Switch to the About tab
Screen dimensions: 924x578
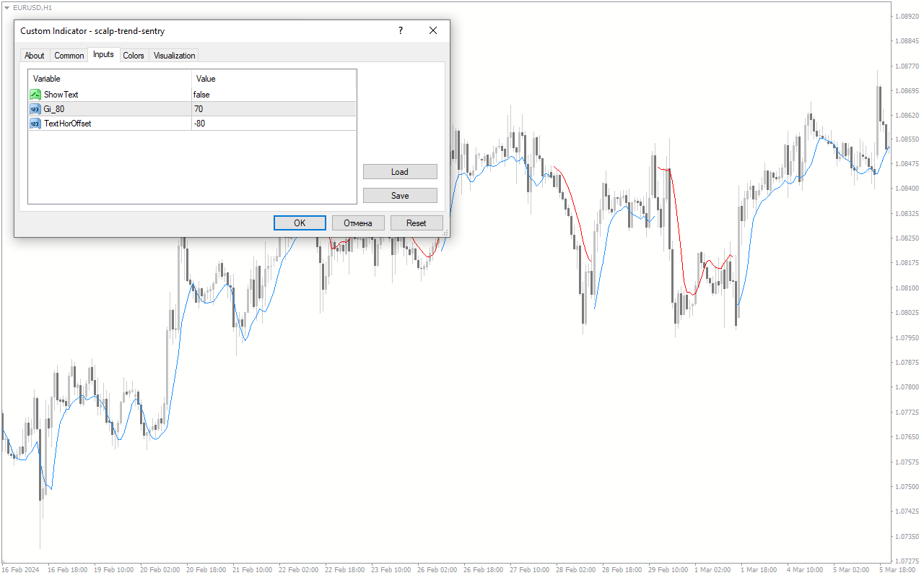(35, 56)
